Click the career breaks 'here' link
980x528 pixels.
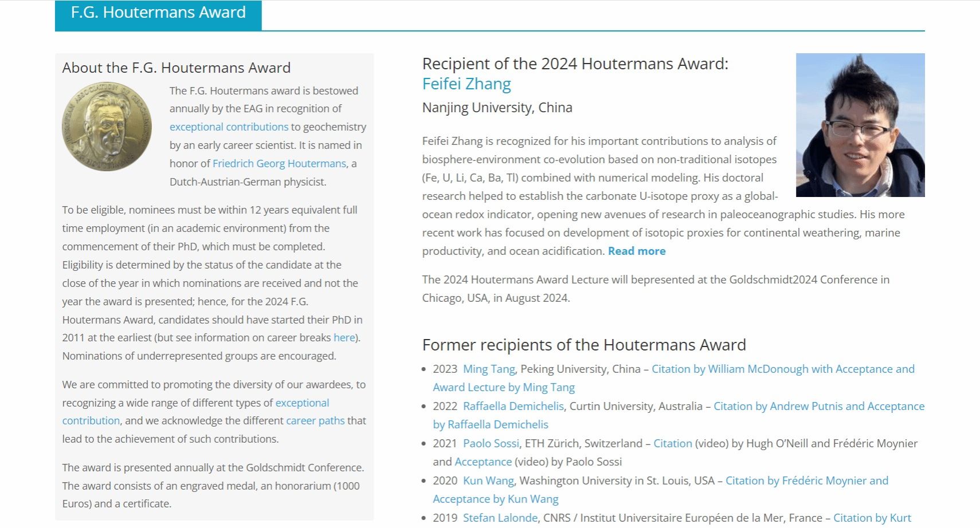pos(344,338)
